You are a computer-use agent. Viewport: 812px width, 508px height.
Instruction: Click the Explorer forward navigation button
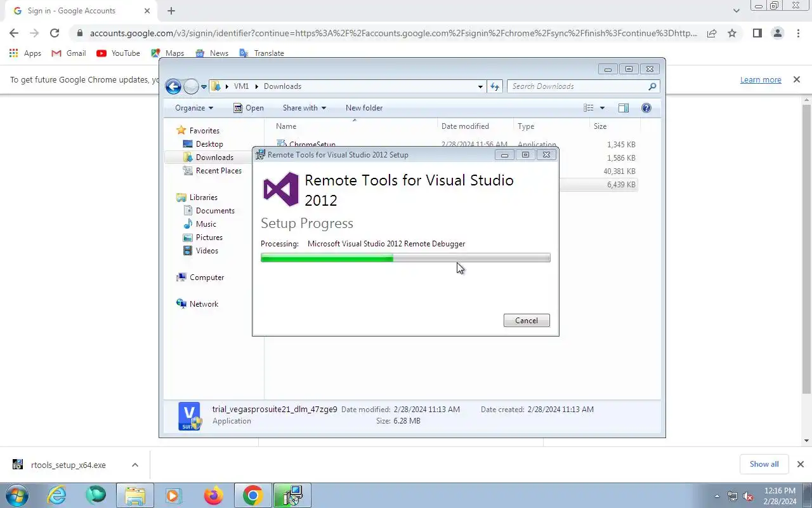tap(191, 86)
